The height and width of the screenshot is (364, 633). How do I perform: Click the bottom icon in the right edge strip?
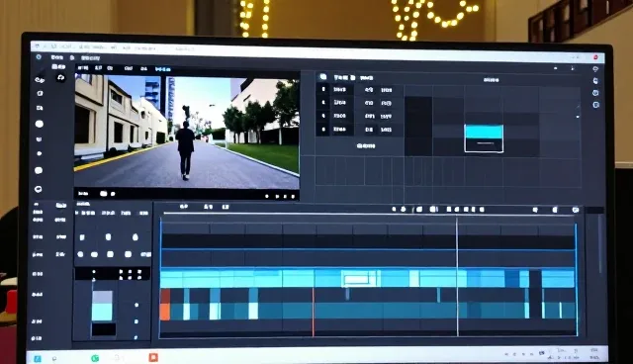tap(596, 105)
